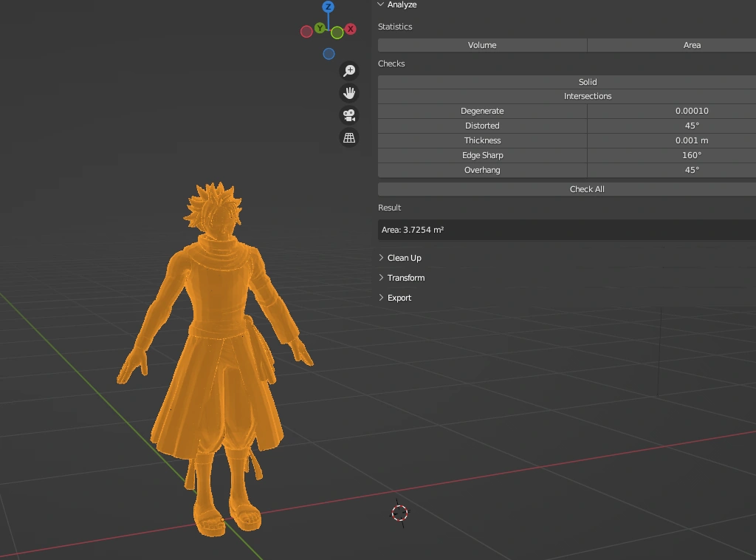
Task: Calculate Volume statistic
Action: (x=482, y=45)
